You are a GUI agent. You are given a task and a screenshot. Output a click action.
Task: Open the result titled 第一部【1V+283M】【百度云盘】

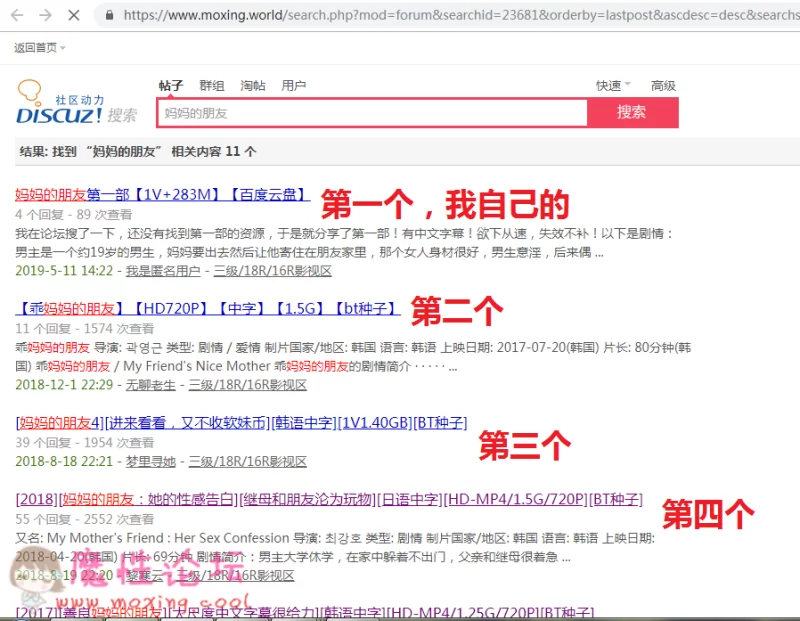coord(162,194)
